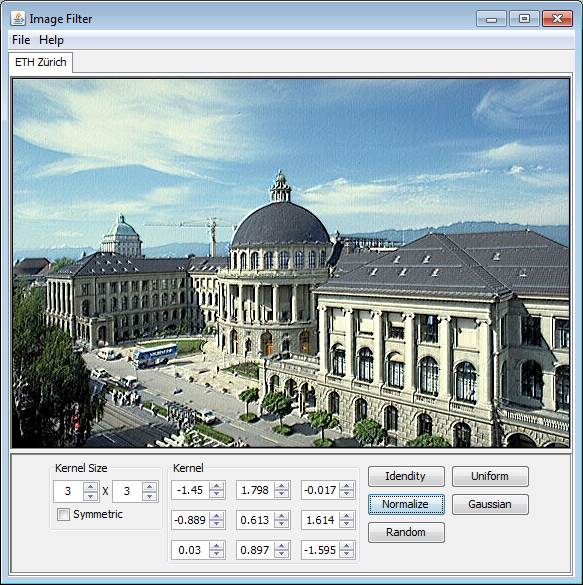The image size is (583, 585).
Task: Increment the -1.595 kernel value
Action: point(346,546)
